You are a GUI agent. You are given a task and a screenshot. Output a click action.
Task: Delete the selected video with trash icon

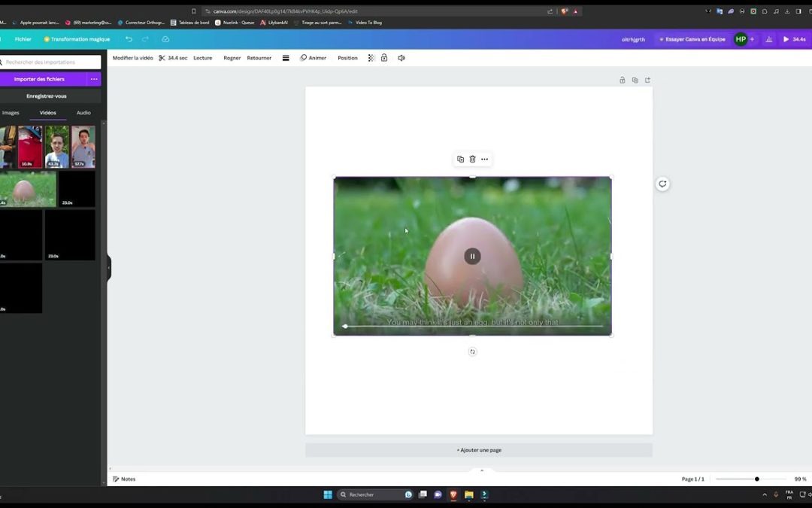click(x=472, y=159)
